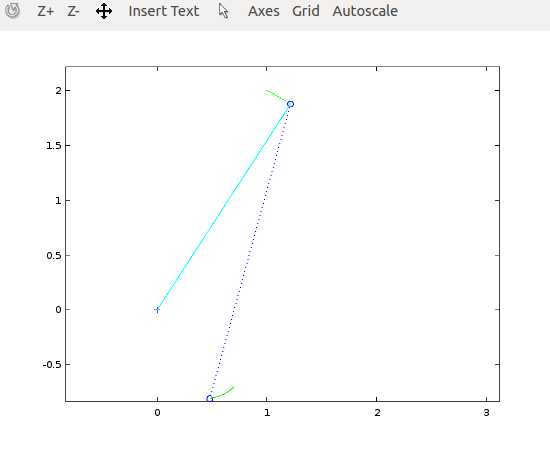Click the plus marker at origin

[157, 310]
